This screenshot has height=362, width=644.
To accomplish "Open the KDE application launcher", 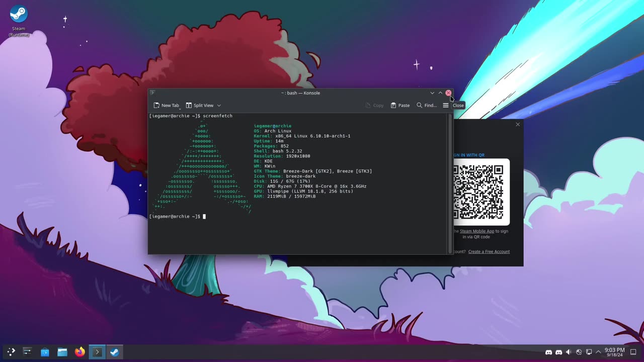I will (11, 352).
